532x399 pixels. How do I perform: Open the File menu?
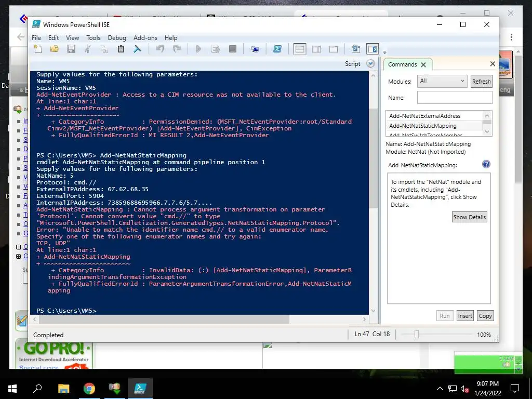(x=36, y=37)
